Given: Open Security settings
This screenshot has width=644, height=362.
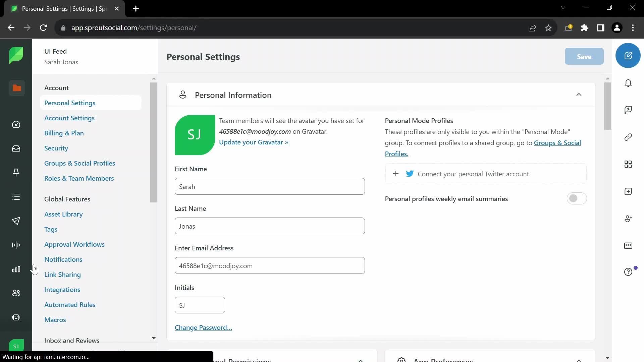Looking at the screenshot, I should click(x=56, y=148).
